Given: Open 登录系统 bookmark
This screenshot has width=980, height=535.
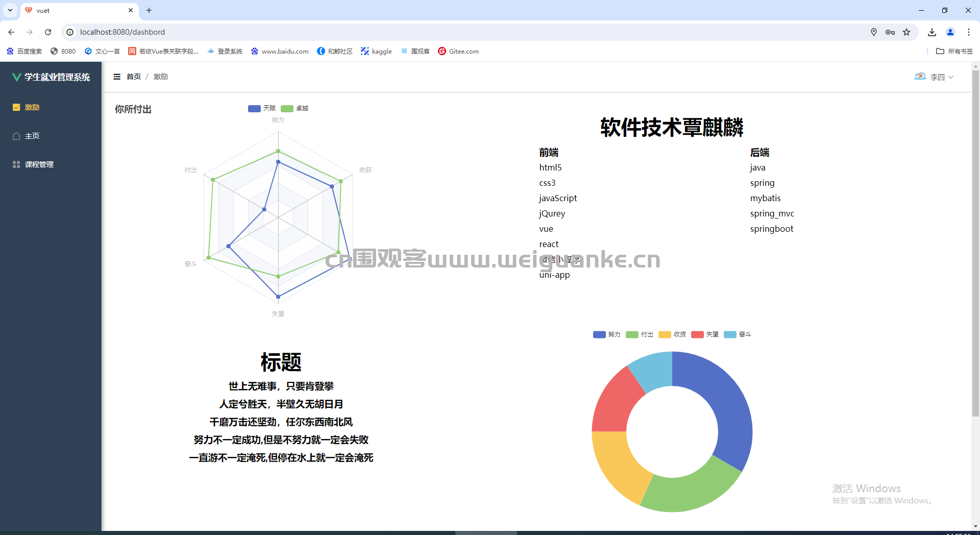Looking at the screenshot, I should click(225, 51).
